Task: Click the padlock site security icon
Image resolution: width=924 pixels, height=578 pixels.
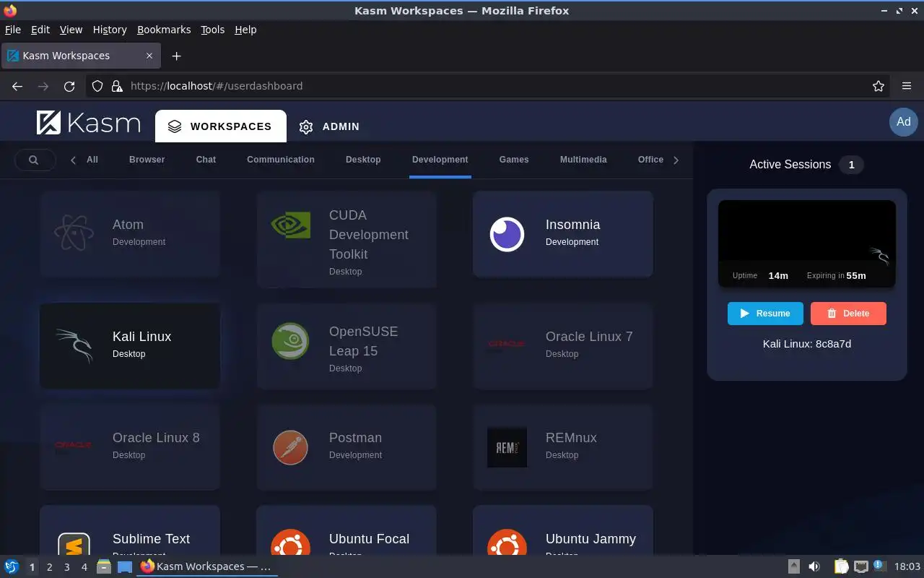Action: [117, 86]
